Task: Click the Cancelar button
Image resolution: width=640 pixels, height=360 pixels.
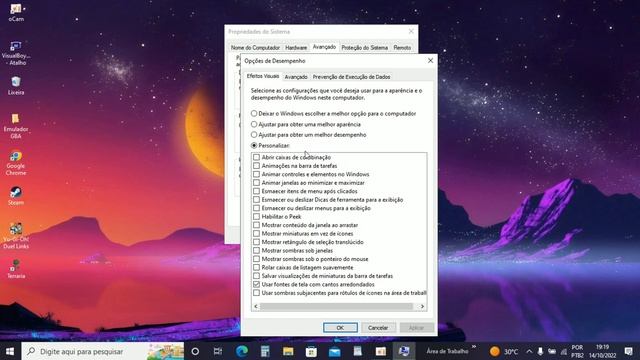Action: pyautogui.click(x=378, y=328)
